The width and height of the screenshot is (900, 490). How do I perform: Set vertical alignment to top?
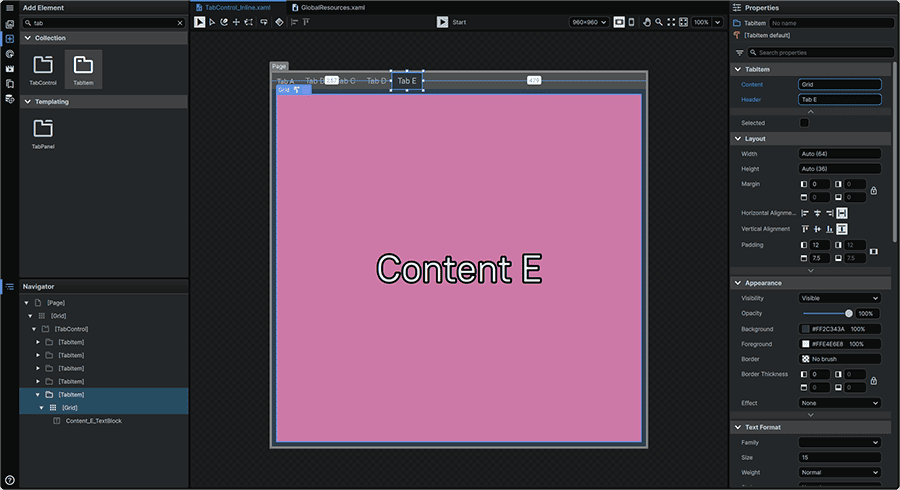[x=805, y=229]
